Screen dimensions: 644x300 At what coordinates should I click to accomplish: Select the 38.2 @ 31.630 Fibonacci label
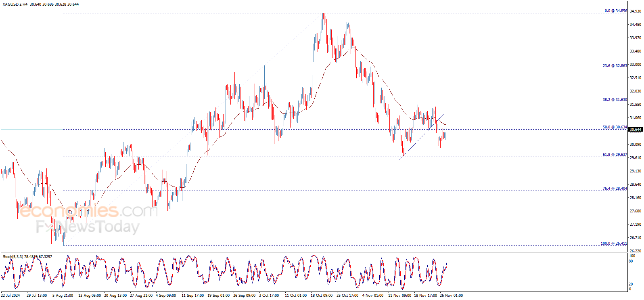pos(615,100)
